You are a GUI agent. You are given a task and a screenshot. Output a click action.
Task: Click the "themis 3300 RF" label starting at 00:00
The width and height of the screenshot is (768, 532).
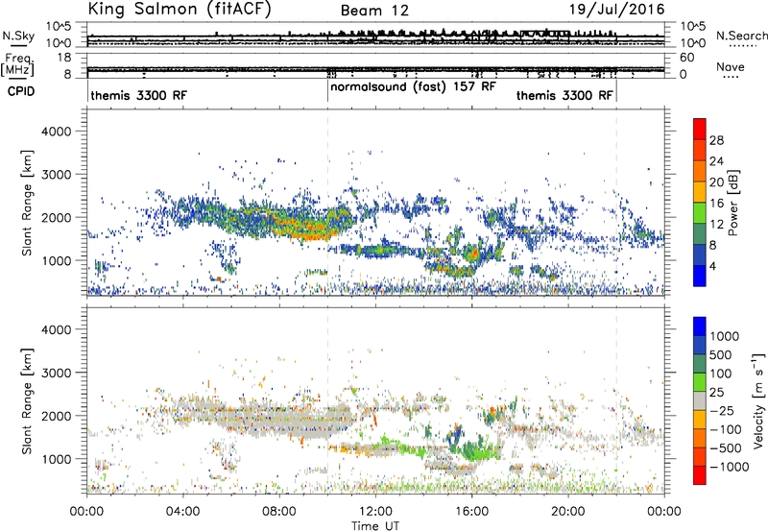138,95
